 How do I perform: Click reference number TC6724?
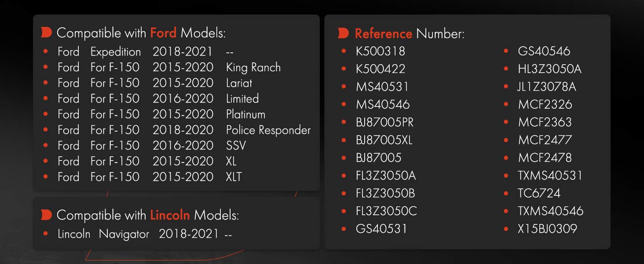pyautogui.click(x=539, y=193)
